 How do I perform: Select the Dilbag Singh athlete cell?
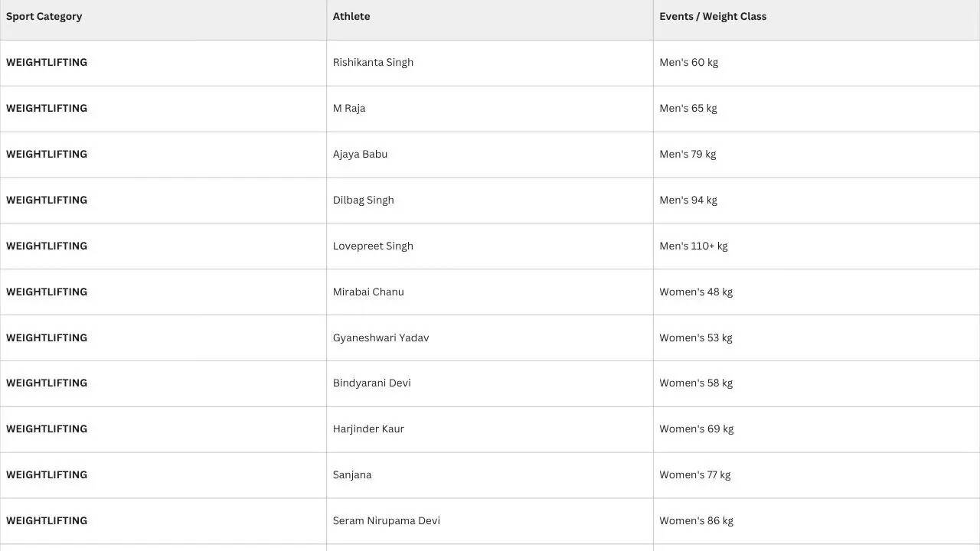click(x=490, y=201)
